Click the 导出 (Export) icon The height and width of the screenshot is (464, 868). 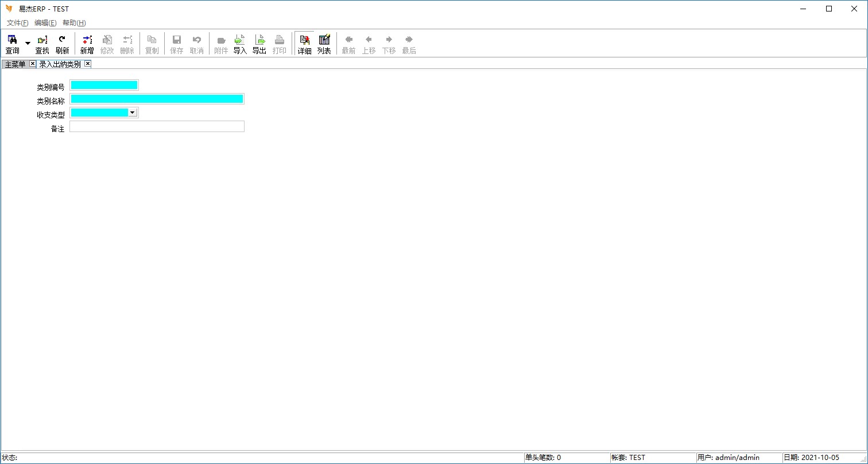tap(259, 44)
